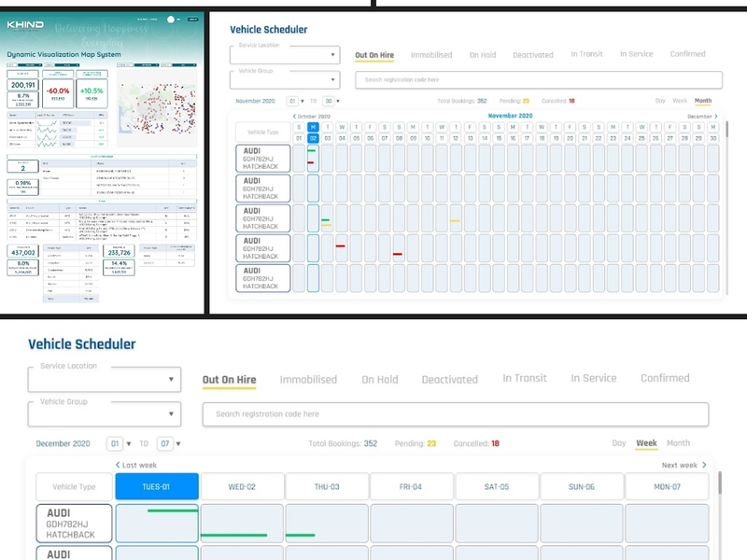747x560 pixels.
Task: Open Vehicle Group dropdown in week view scheduler
Action: (105, 414)
